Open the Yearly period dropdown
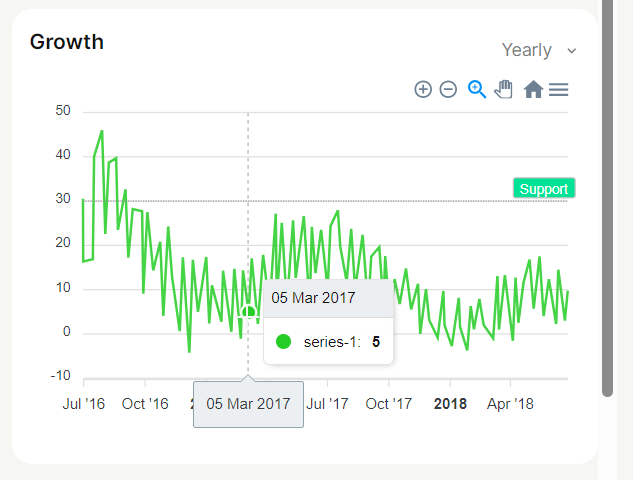 pyautogui.click(x=539, y=50)
